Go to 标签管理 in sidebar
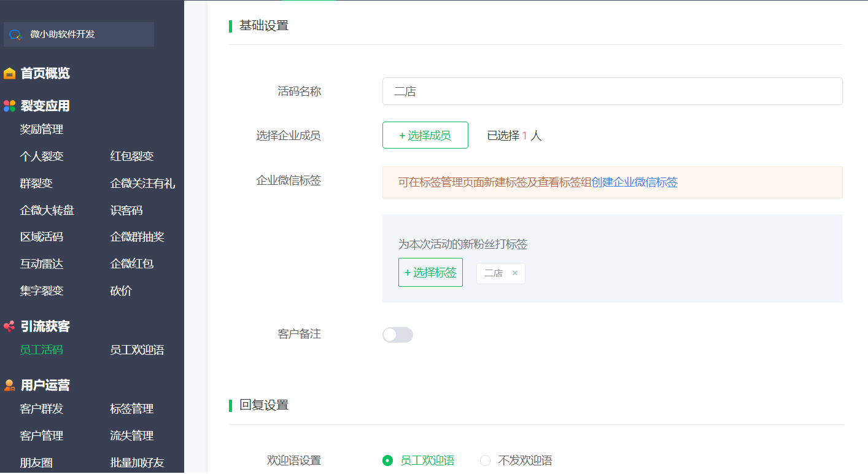Screen dimensions: 868x474 [131, 409]
